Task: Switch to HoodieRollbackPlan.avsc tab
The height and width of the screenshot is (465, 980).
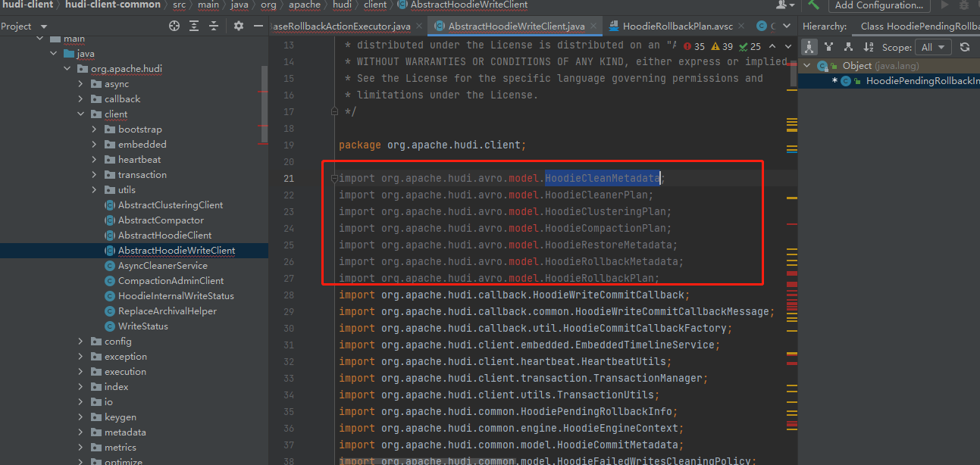Action: pos(678,27)
